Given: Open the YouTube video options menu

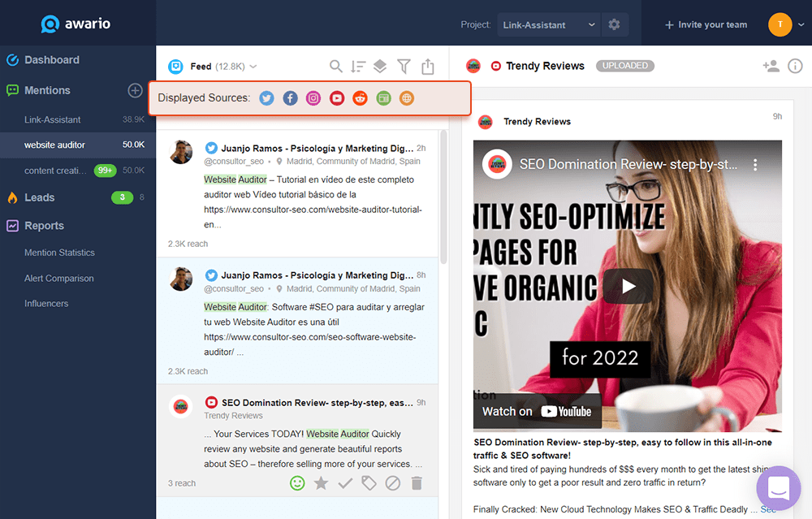Looking at the screenshot, I should click(755, 165).
